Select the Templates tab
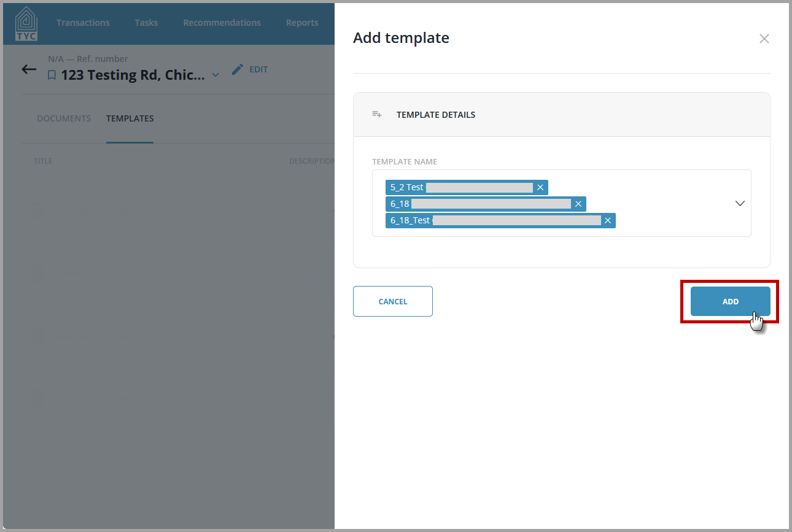 point(130,118)
